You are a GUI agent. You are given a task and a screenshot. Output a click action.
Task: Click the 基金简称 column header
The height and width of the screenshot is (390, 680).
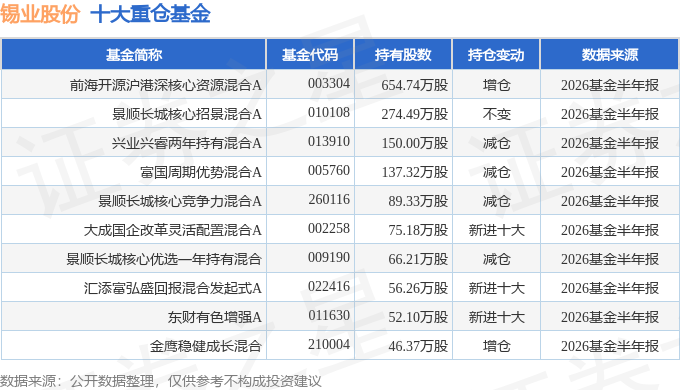pyautogui.click(x=134, y=55)
